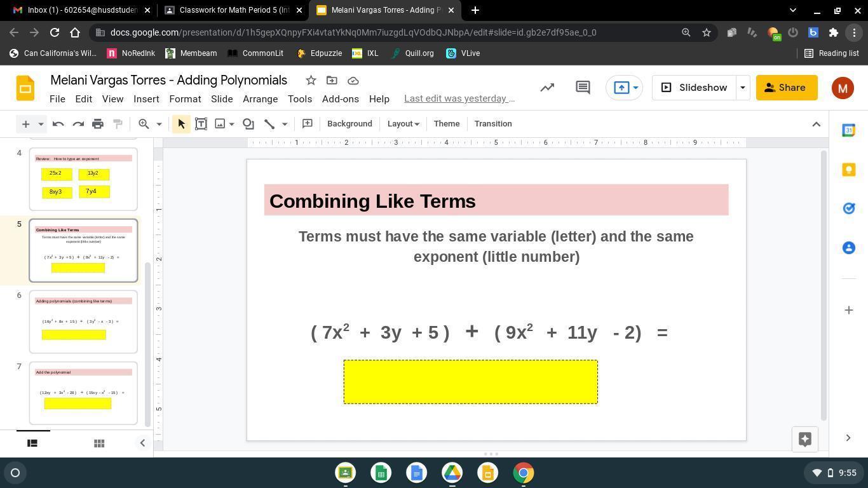
Task: Select the Shape tool
Action: (x=248, y=124)
